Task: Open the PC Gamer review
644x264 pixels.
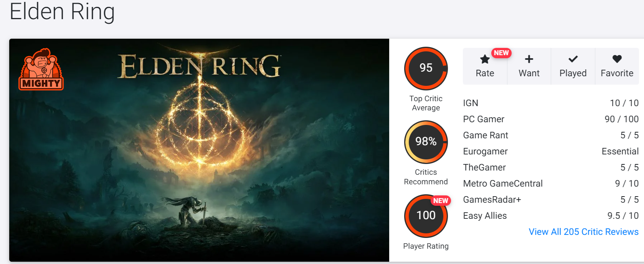Action: tap(484, 119)
